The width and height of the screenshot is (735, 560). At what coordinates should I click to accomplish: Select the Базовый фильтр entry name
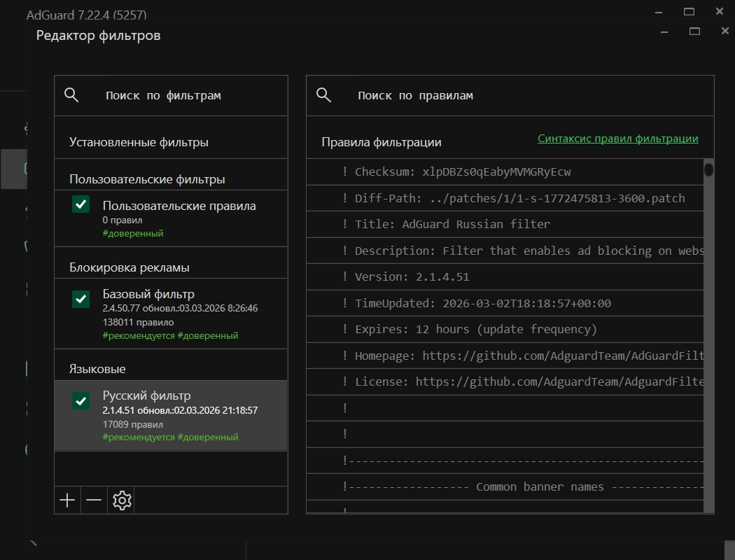pos(148,294)
